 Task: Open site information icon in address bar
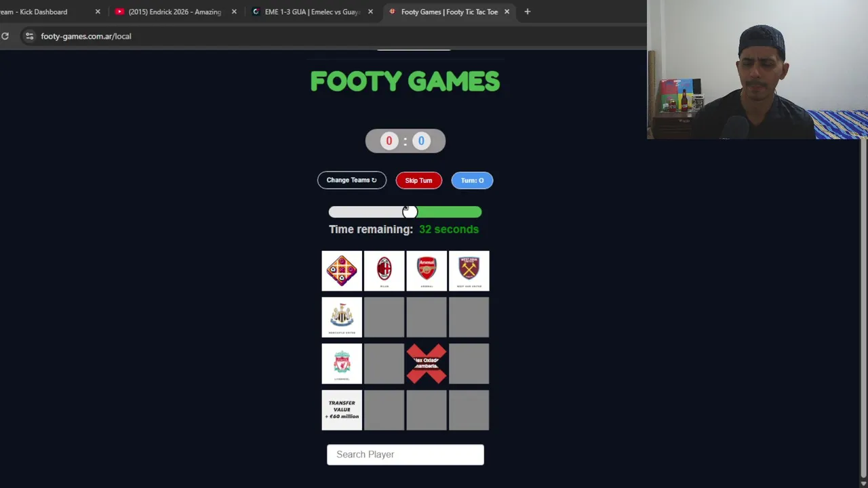click(29, 36)
